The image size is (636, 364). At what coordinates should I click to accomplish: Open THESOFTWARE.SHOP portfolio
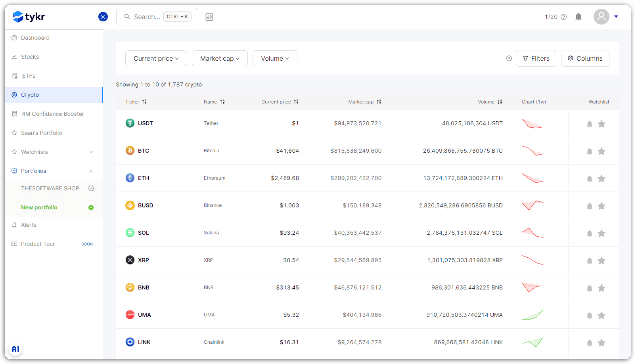click(x=50, y=188)
